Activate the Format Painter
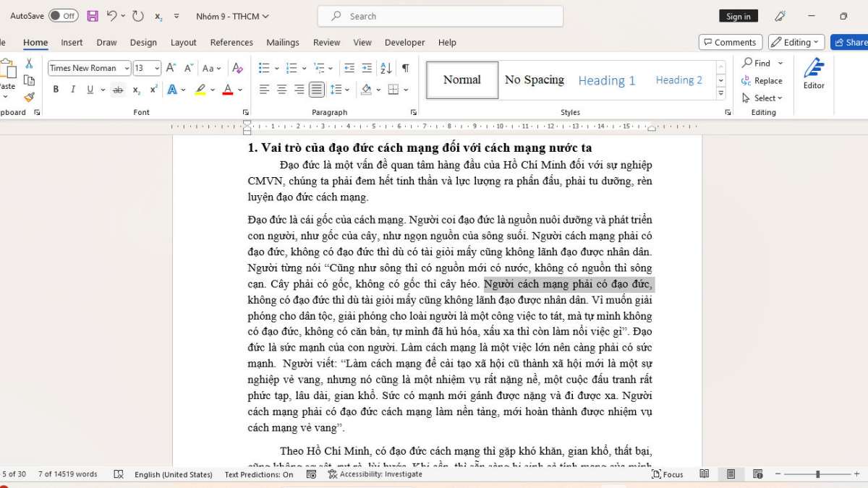The image size is (868, 488). (29, 97)
